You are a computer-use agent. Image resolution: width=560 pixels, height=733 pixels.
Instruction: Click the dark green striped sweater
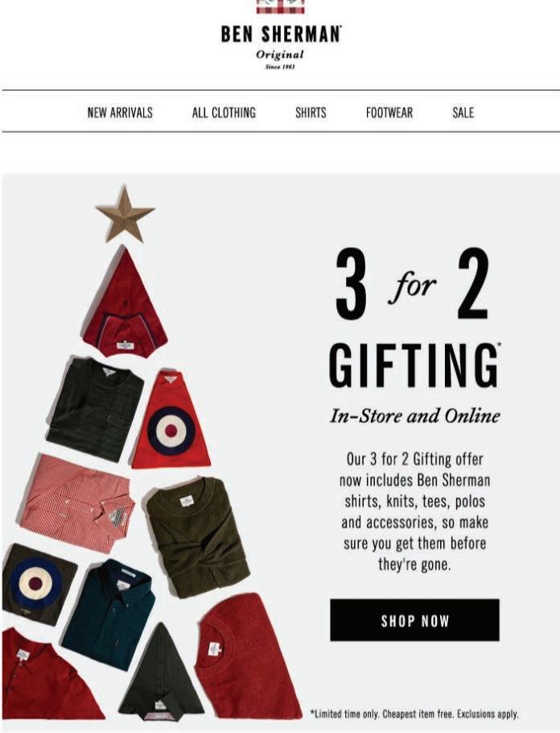95,408
